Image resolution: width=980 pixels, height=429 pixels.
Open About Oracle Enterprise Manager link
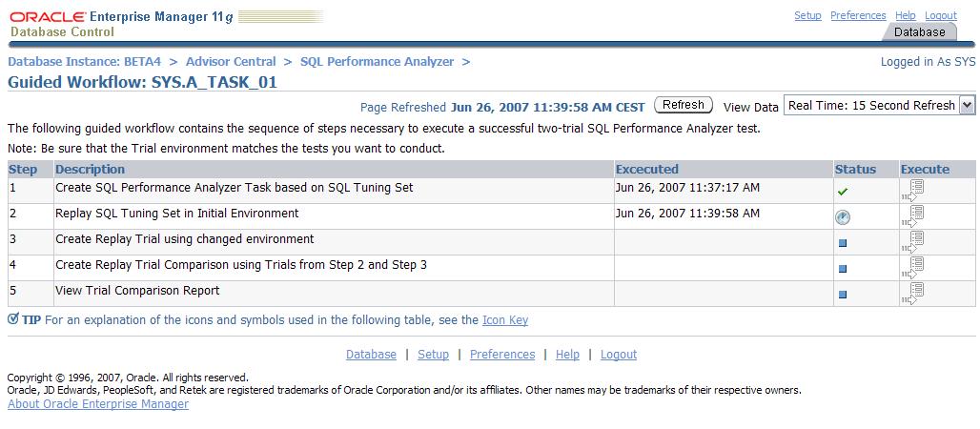(98, 404)
